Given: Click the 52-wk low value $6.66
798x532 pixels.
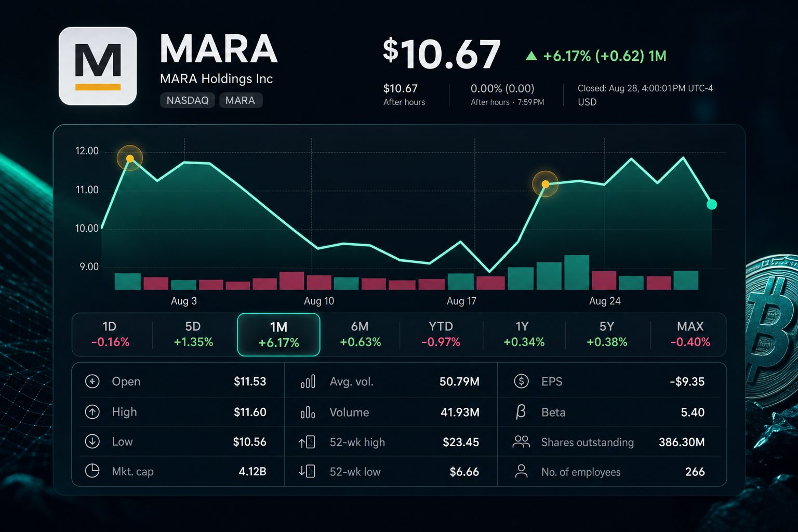Looking at the screenshot, I should tap(464, 472).
